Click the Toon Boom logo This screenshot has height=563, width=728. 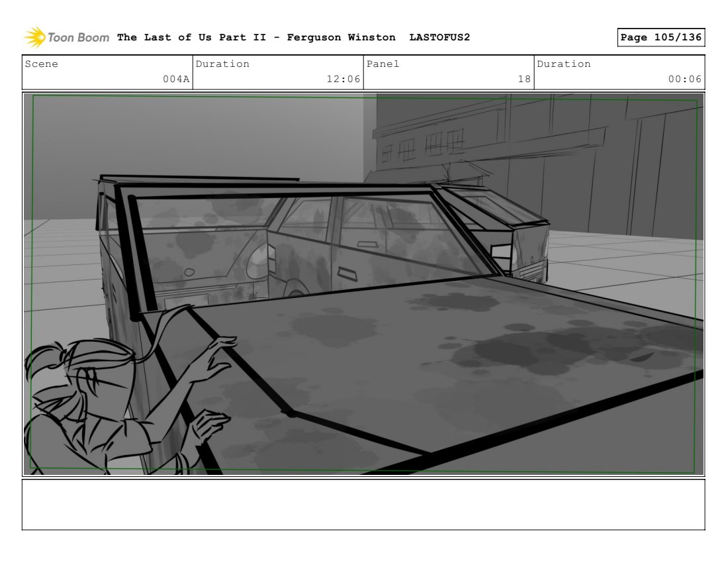[x=66, y=37]
